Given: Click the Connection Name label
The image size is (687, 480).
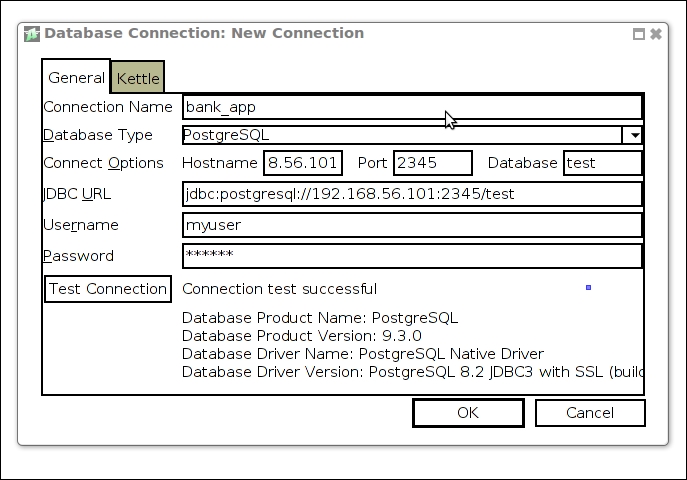Looking at the screenshot, I should [x=108, y=107].
